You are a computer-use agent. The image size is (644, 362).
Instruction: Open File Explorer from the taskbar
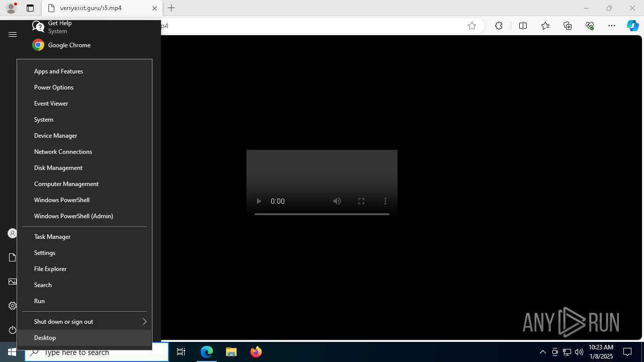point(231,352)
